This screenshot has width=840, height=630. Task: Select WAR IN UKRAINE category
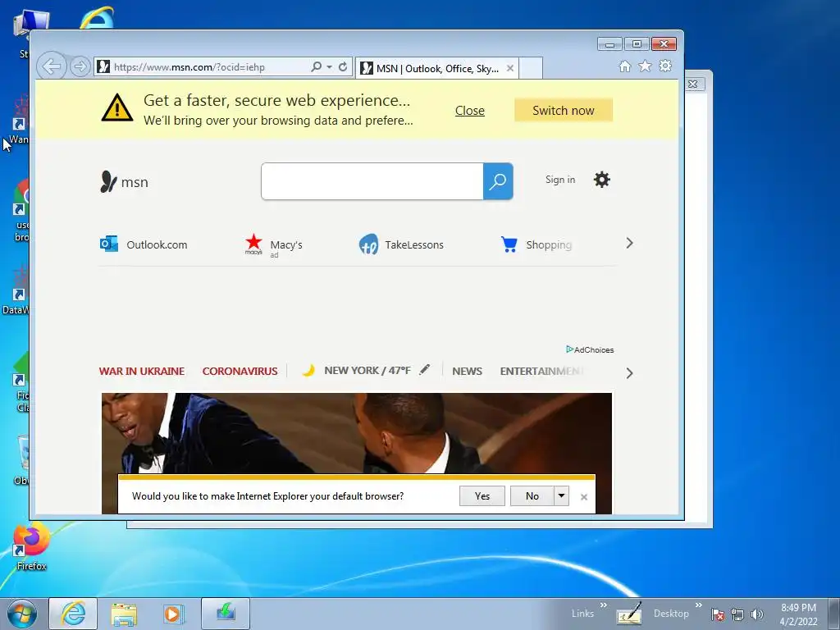point(142,372)
